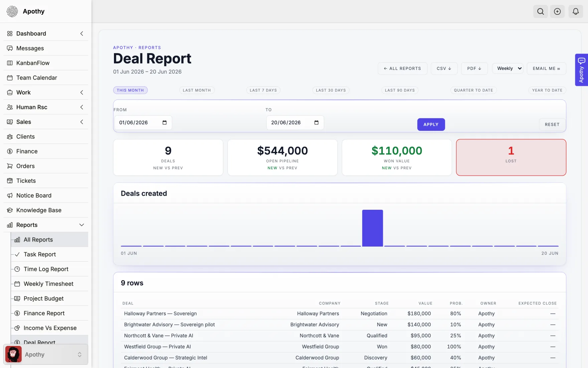The image size is (588, 368).
Task: Sort by the VALUE column header
Action: (425, 303)
